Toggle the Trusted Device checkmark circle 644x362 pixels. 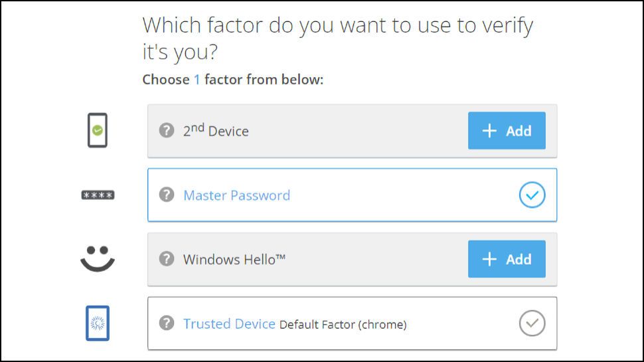point(532,323)
